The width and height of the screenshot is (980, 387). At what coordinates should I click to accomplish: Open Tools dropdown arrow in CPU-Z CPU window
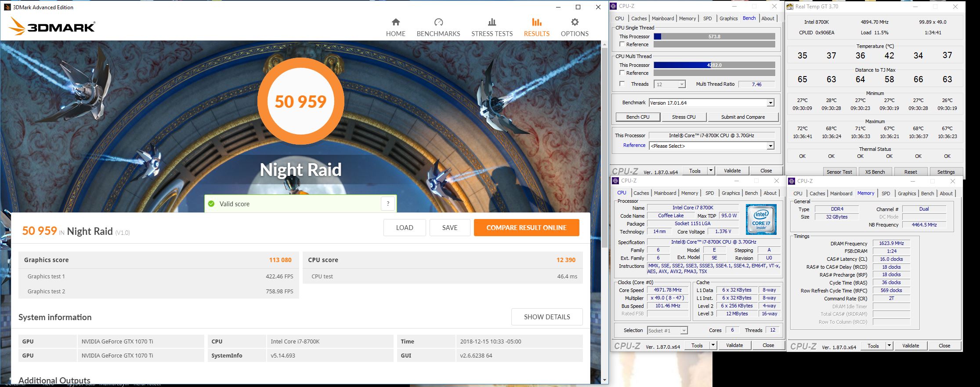pyautogui.click(x=713, y=345)
